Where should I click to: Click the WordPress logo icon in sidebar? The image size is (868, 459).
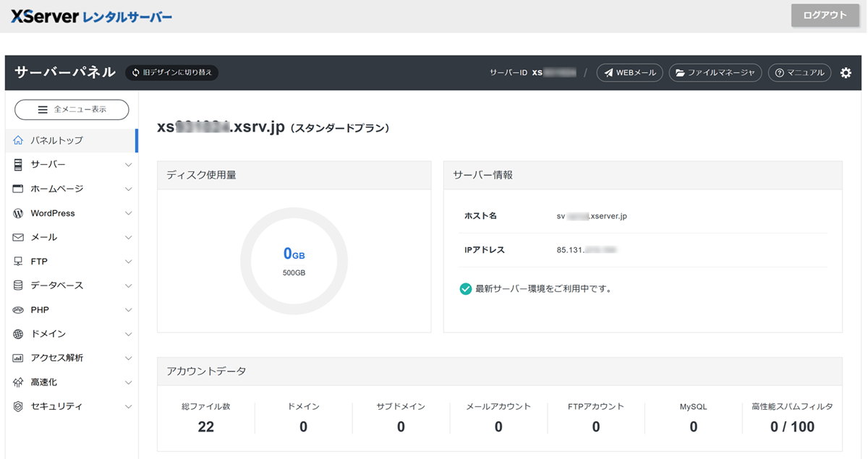18,213
